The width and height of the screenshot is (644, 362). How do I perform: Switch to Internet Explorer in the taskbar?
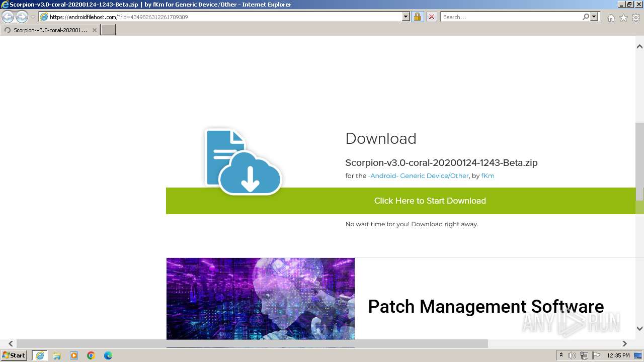(x=39, y=355)
